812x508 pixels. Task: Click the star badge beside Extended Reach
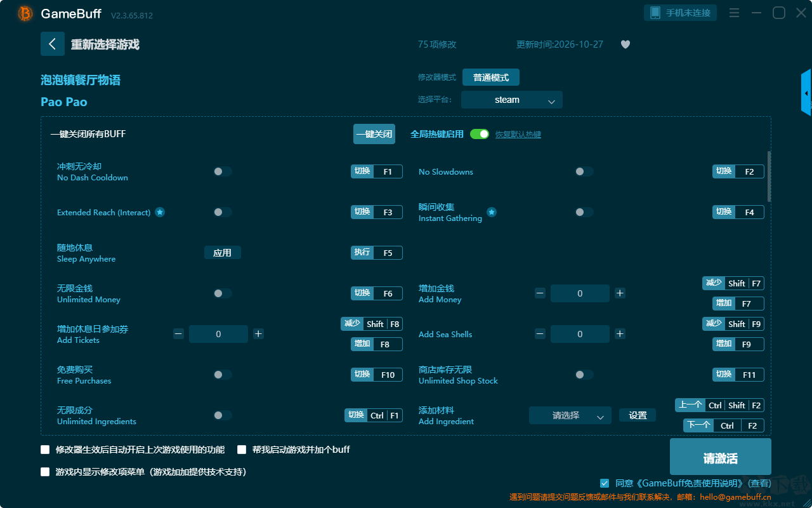160,212
